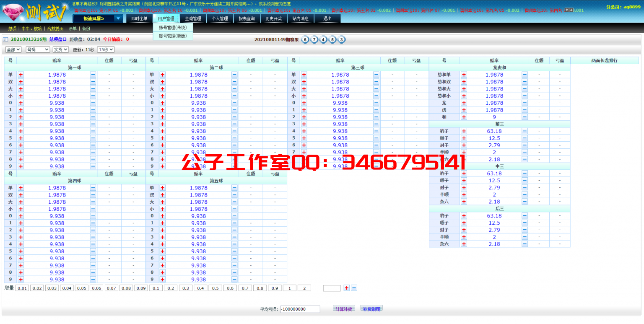
Task: Open the 极速风暴5 game selector dropdown
Action: click(x=98, y=18)
